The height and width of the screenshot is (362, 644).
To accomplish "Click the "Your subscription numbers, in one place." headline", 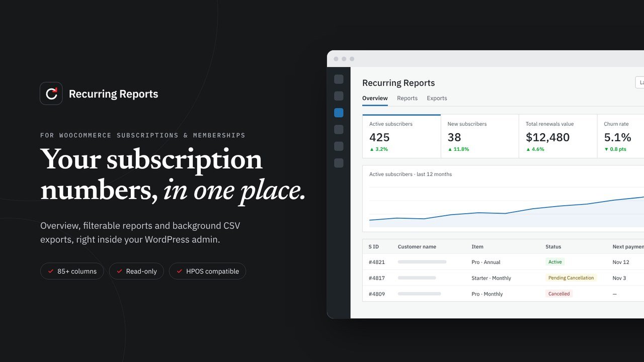I will pyautogui.click(x=173, y=175).
